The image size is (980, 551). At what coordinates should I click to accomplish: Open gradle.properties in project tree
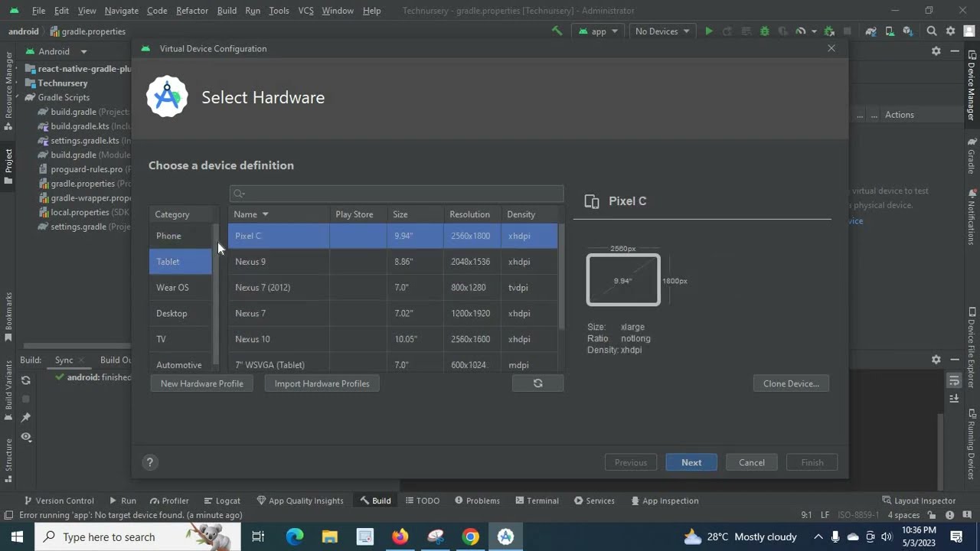pyautogui.click(x=83, y=184)
